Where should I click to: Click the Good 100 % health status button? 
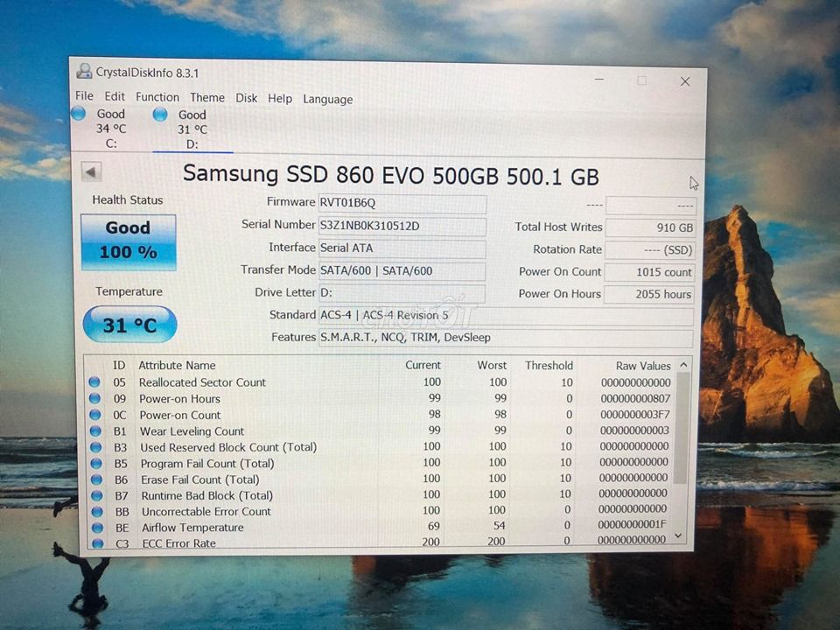point(128,241)
